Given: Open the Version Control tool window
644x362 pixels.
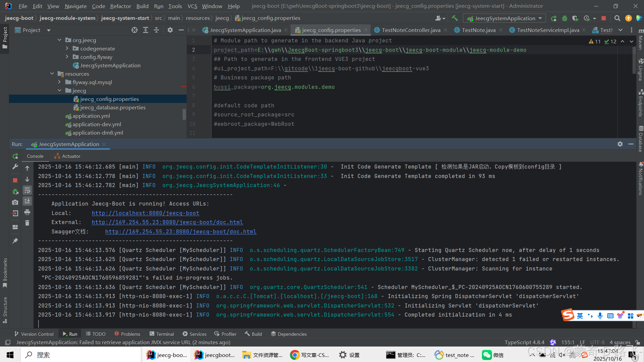Looking at the screenshot, I should coord(34,334).
